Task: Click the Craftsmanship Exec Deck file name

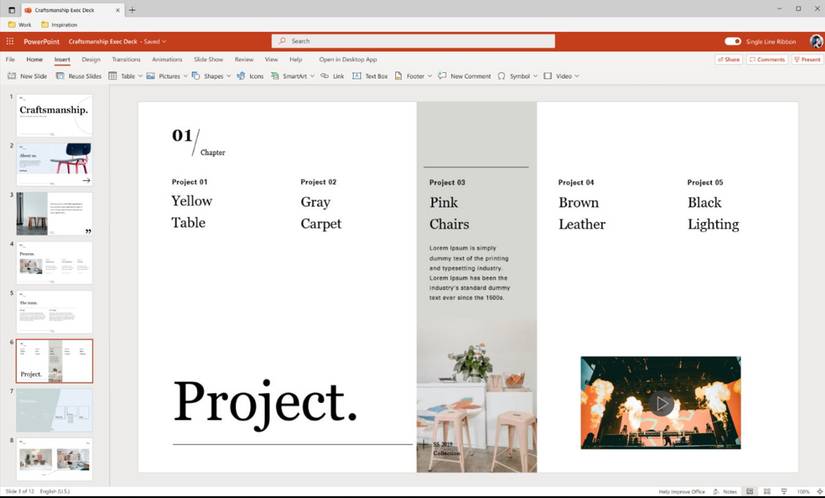Action: [x=103, y=41]
